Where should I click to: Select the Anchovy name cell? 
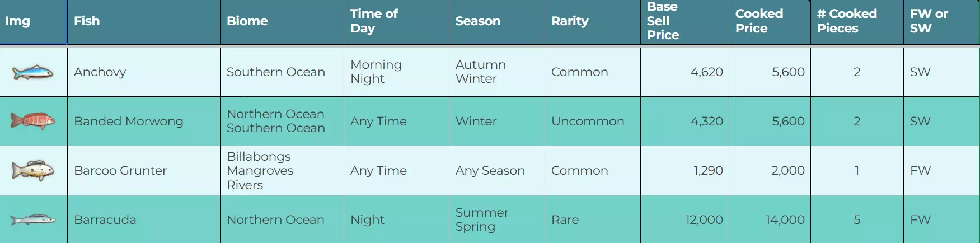(x=100, y=72)
